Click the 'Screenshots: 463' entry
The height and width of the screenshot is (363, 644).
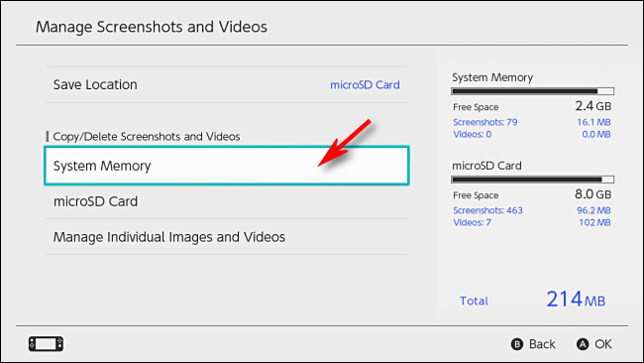point(487,210)
